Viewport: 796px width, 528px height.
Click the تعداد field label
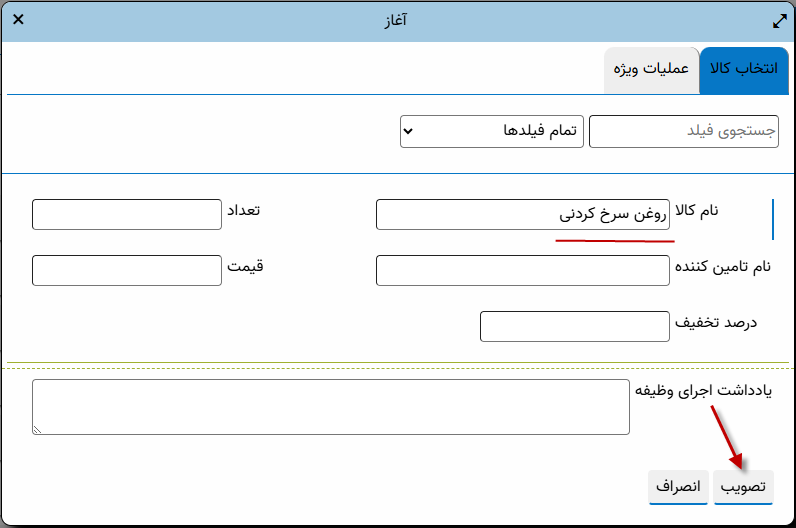pyautogui.click(x=247, y=211)
